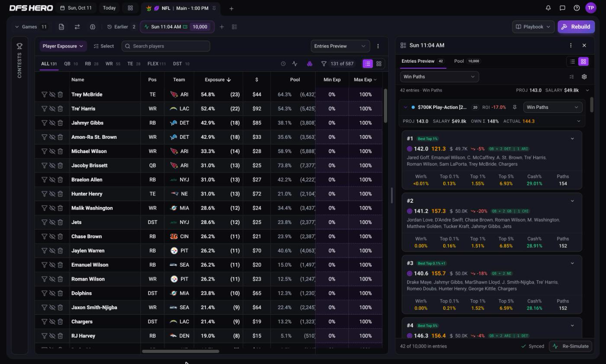
Task: Open the grid view icon beside Today
Action: (x=130, y=8)
